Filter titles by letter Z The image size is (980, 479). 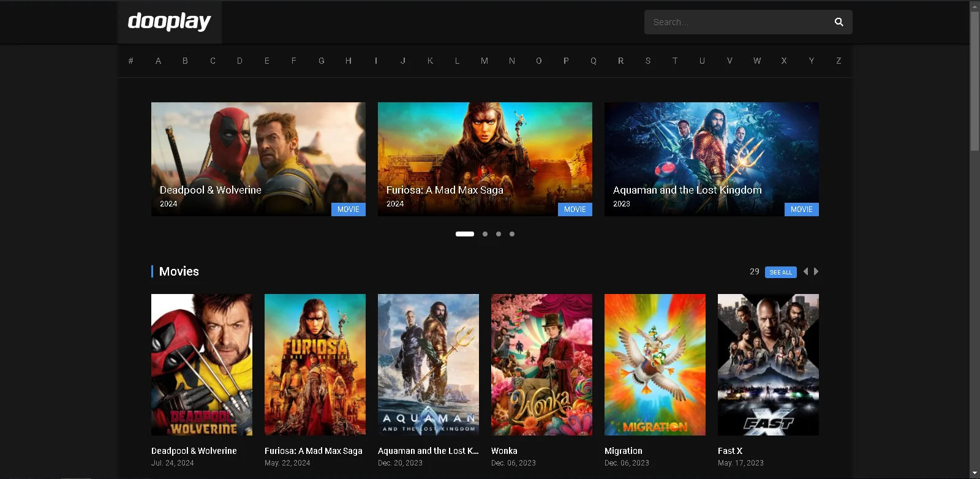839,61
